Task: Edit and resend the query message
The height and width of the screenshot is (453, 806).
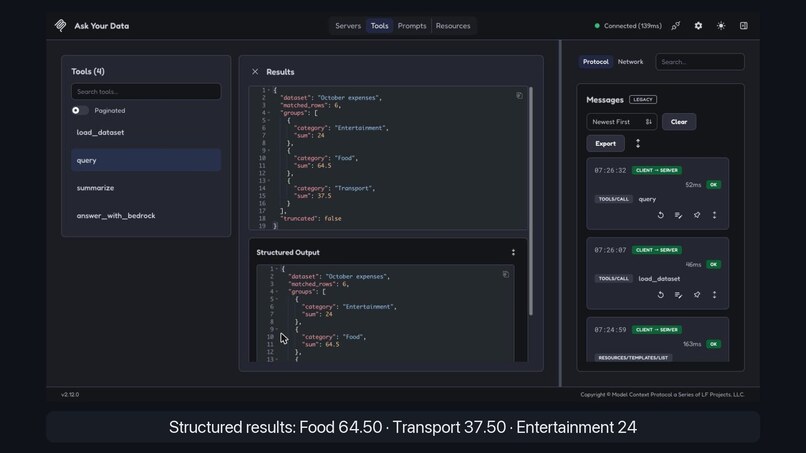Action: point(679,215)
